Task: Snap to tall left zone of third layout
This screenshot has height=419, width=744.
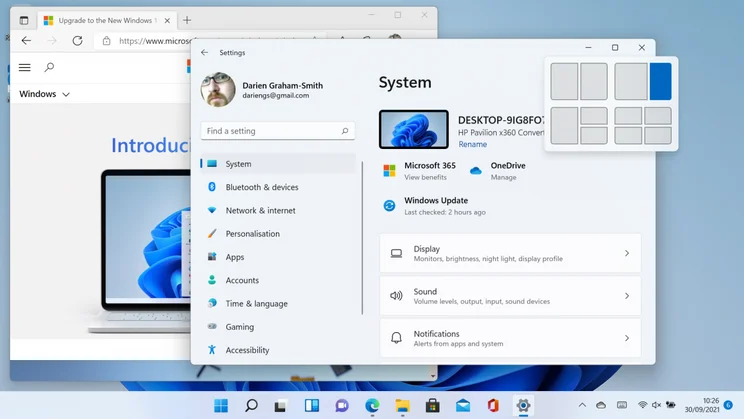Action: click(564, 125)
